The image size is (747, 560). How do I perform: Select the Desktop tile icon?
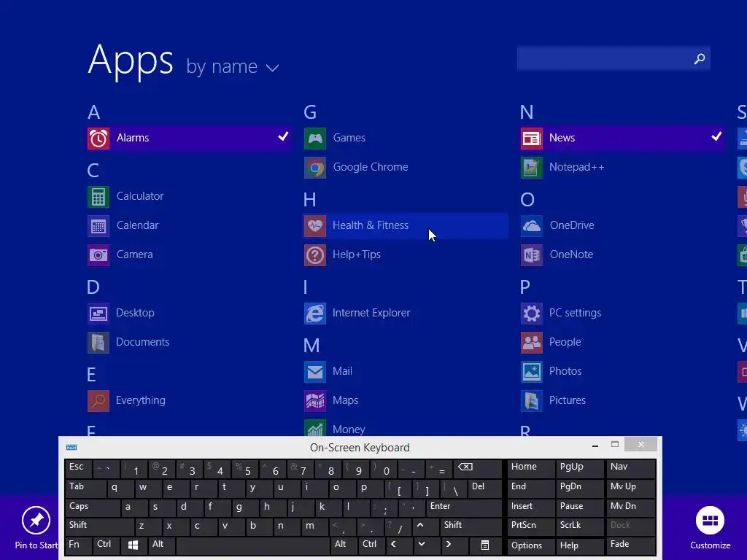(x=98, y=314)
